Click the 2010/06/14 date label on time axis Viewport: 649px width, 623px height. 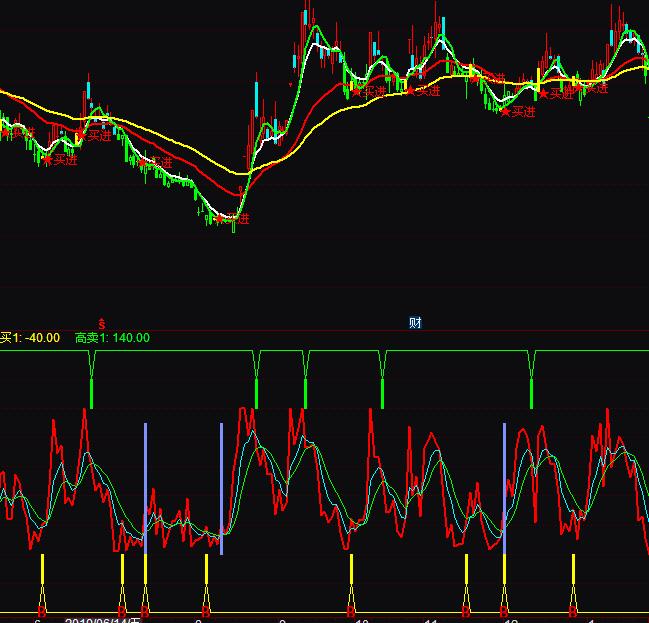point(98,621)
